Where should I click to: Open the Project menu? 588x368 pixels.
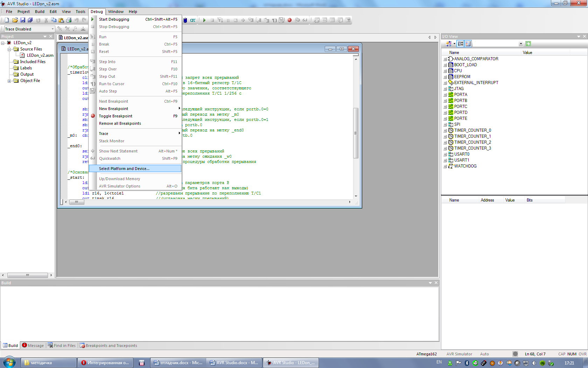coord(23,12)
